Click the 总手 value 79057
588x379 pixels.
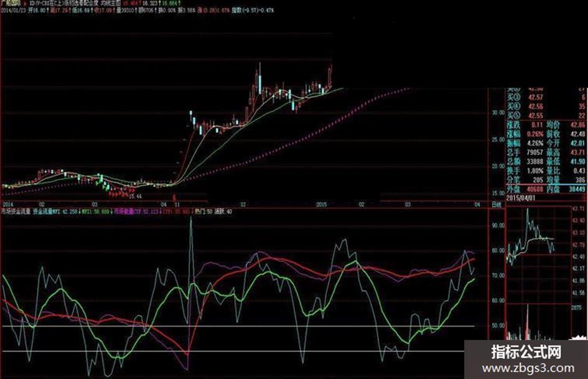tap(535, 152)
